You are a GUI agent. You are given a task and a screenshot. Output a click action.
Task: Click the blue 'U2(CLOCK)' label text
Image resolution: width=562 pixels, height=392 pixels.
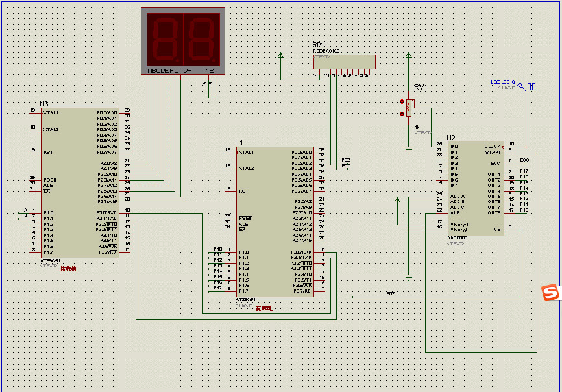coord(503,82)
